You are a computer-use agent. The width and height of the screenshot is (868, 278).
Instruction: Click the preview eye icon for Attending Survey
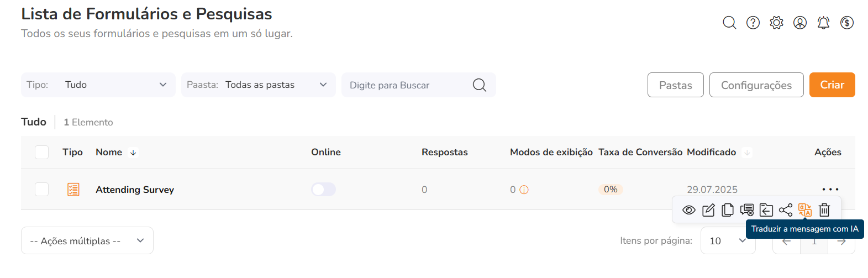688,210
